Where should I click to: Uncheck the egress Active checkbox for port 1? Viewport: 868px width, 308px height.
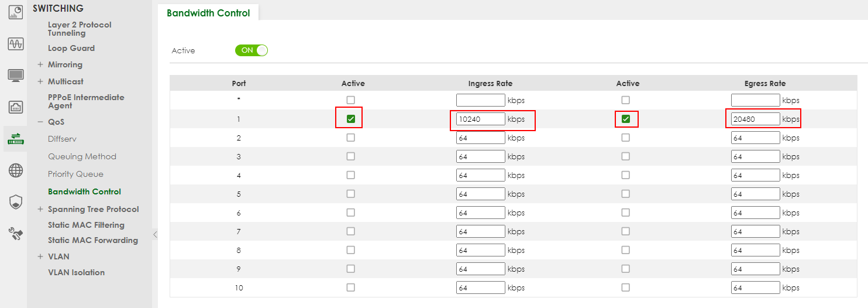tap(625, 119)
